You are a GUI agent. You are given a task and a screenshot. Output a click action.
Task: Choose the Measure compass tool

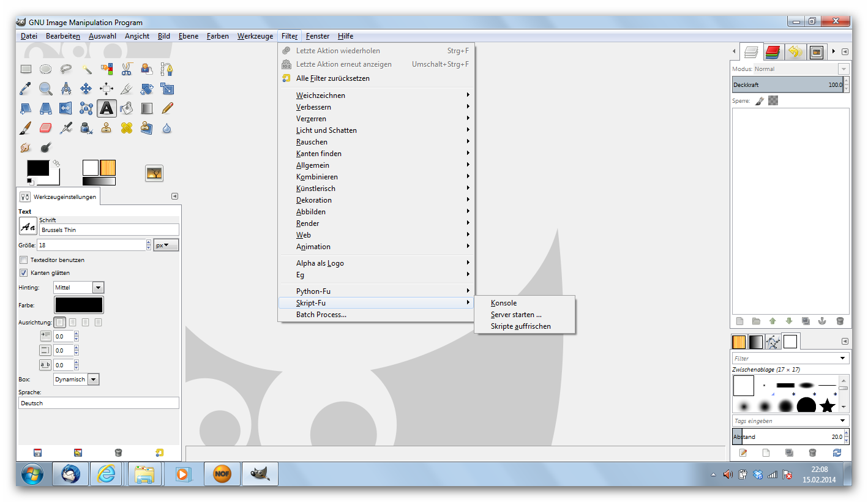pyautogui.click(x=66, y=89)
